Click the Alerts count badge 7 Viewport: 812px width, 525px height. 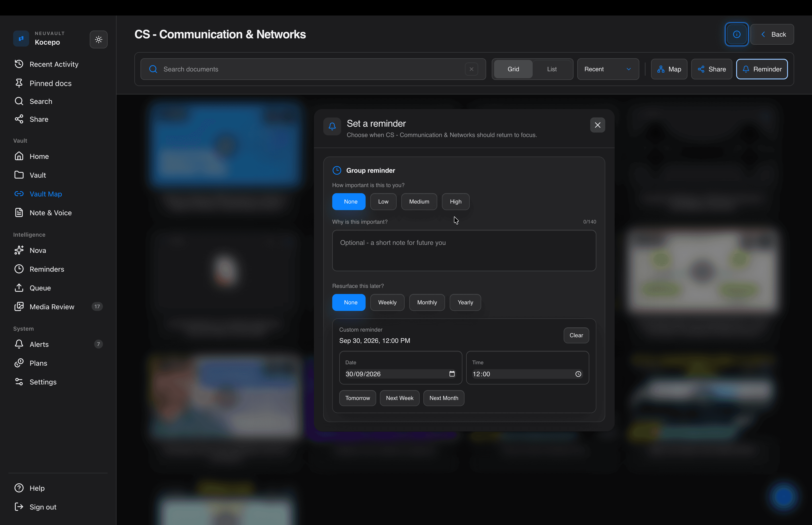pyautogui.click(x=98, y=344)
